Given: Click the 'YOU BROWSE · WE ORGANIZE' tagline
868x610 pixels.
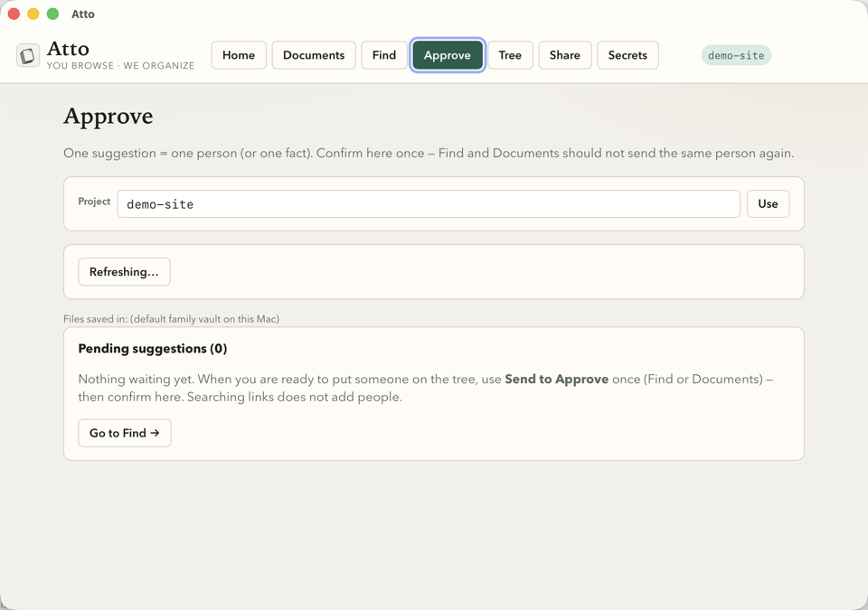Looking at the screenshot, I should coord(120,65).
